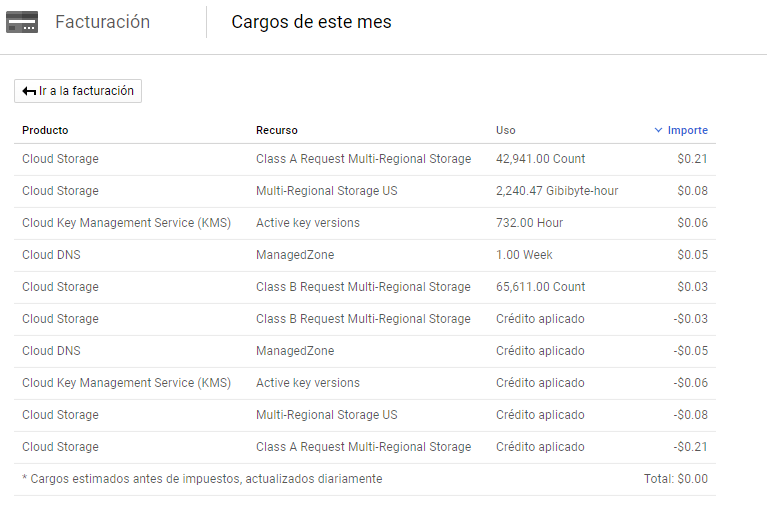Screen dimensions: 767x525
Task: Click the Importe sort arrow
Action: click(658, 130)
